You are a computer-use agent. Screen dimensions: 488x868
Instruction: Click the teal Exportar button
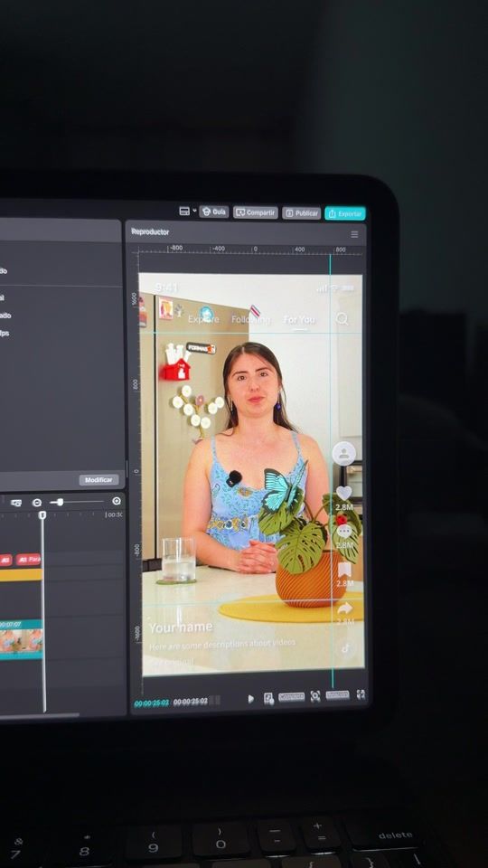tap(345, 213)
